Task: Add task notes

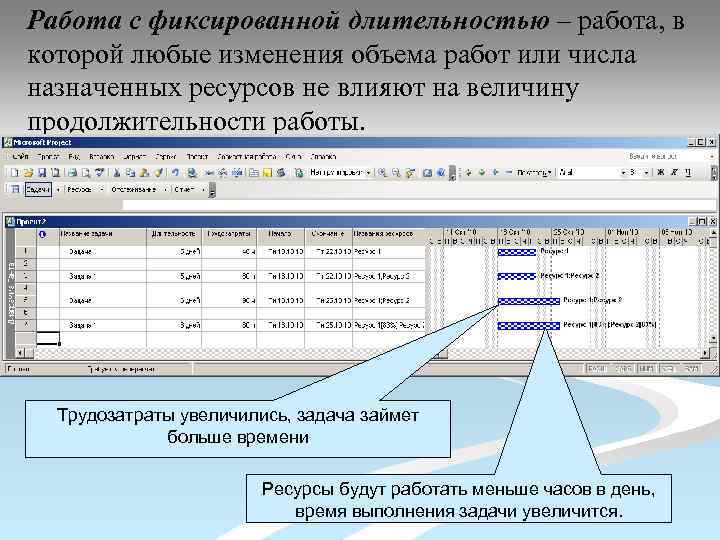Action: coord(267,173)
